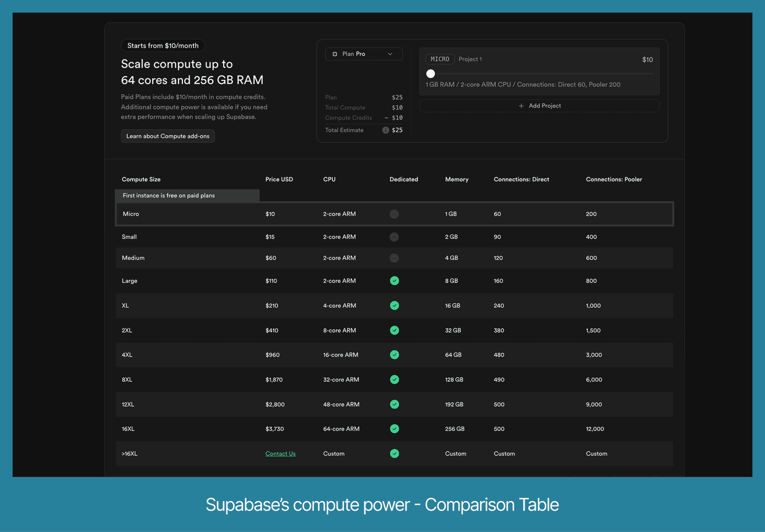The height and width of the screenshot is (532, 765).
Task: Click the green checkmark in the 16XL row
Action: (x=394, y=429)
